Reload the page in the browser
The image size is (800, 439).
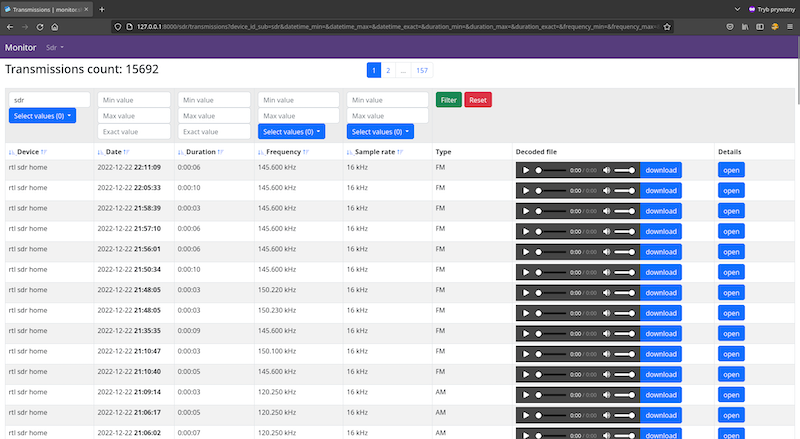point(40,27)
